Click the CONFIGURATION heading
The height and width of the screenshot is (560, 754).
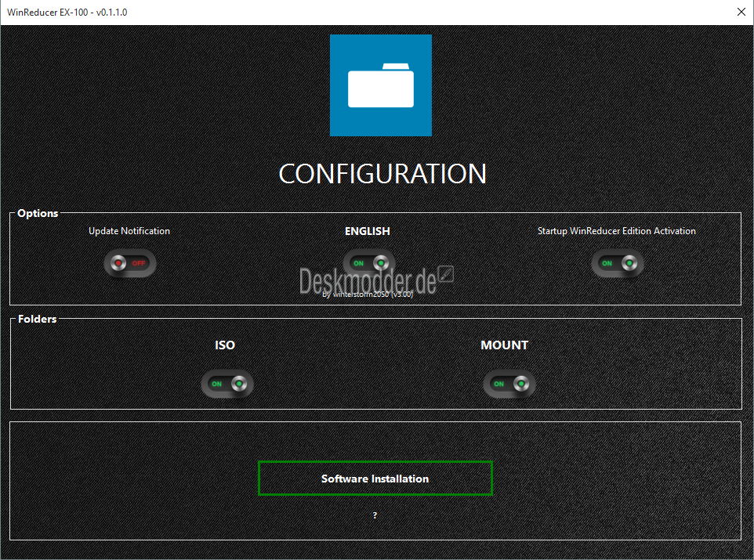point(382,174)
